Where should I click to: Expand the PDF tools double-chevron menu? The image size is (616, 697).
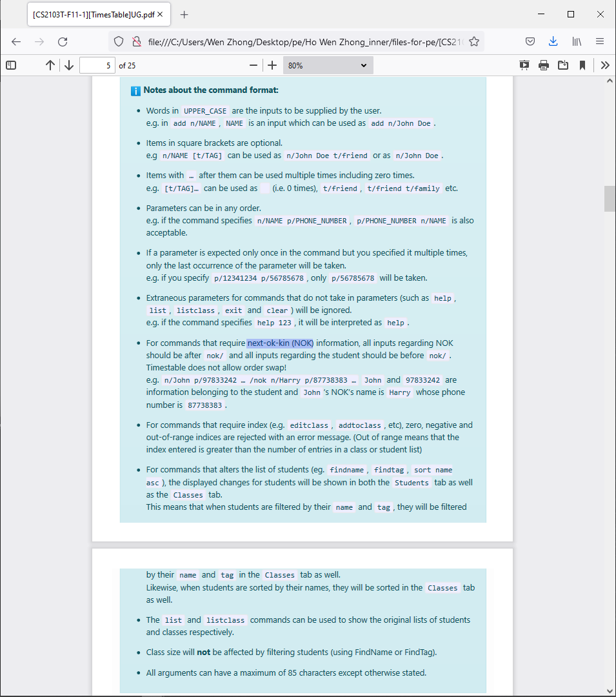605,65
